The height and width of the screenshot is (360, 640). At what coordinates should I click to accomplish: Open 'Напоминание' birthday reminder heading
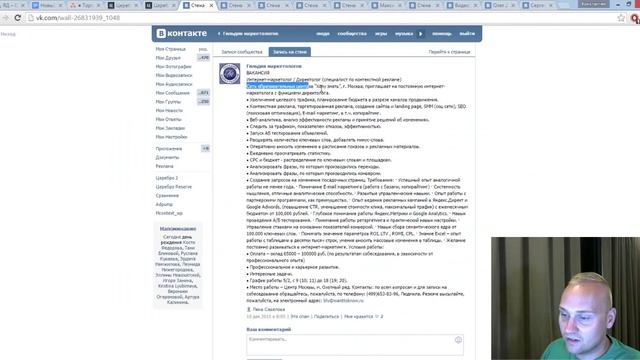(x=178, y=229)
